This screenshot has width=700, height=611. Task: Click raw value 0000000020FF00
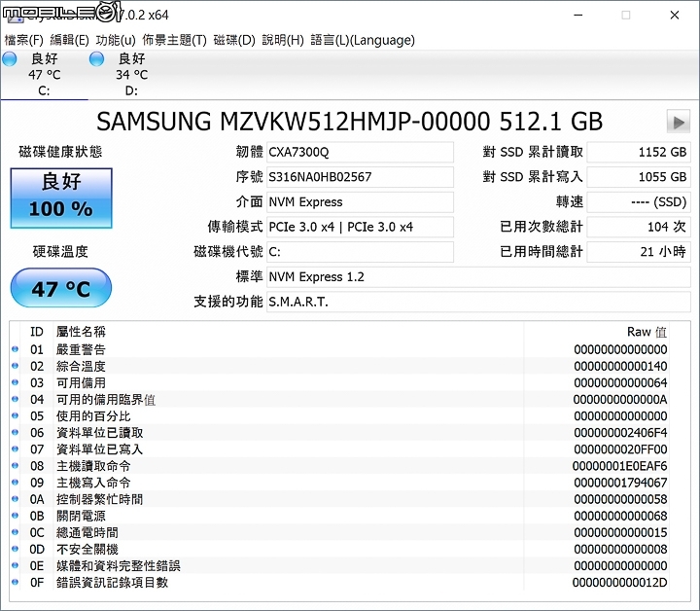(x=620, y=449)
